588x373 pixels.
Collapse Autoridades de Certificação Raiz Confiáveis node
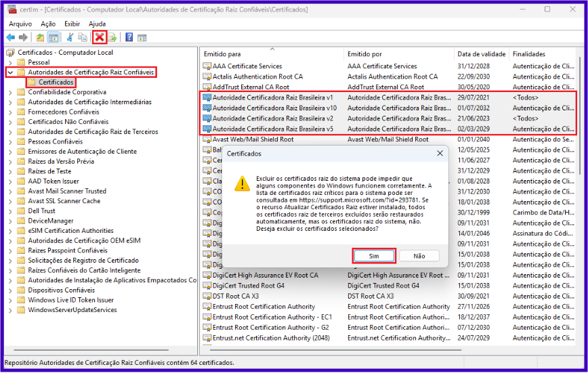pyautogui.click(x=10, y=72)
